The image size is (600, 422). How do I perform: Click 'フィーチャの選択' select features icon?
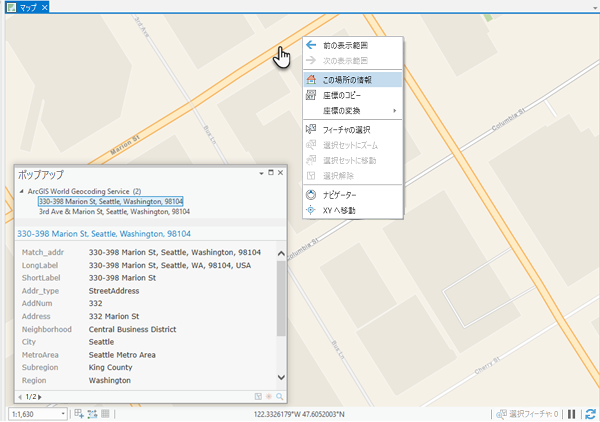(x=310, y=129)
